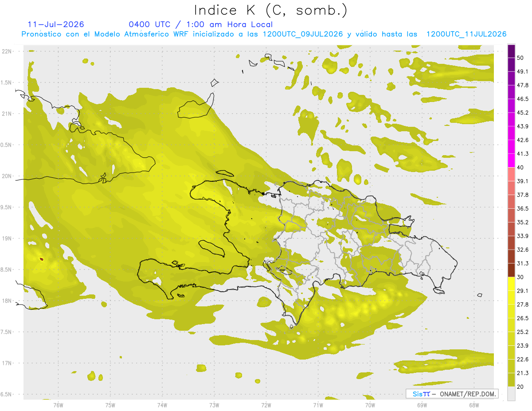The image size is (532, 411).
Task: Pick the dark purple swatch above 50
Action: point(511,51)
